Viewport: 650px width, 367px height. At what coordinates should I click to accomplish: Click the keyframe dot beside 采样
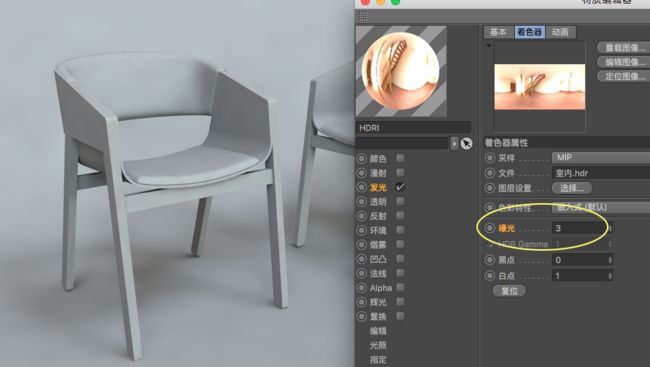(490, 158)
